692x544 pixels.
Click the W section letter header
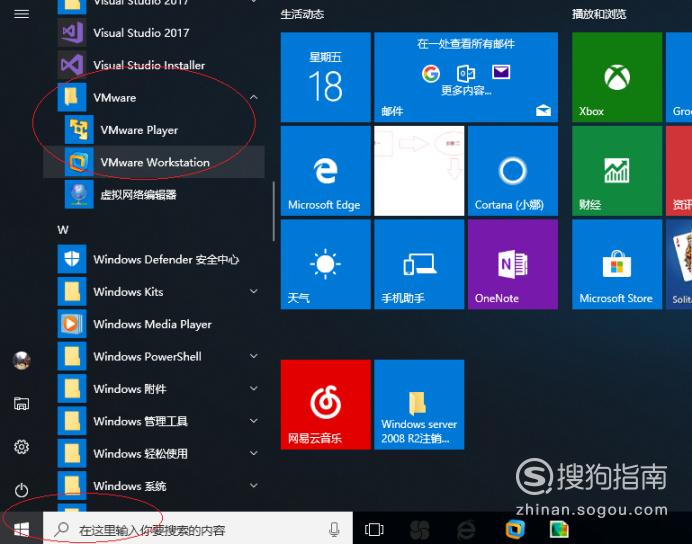click(63, 230)
